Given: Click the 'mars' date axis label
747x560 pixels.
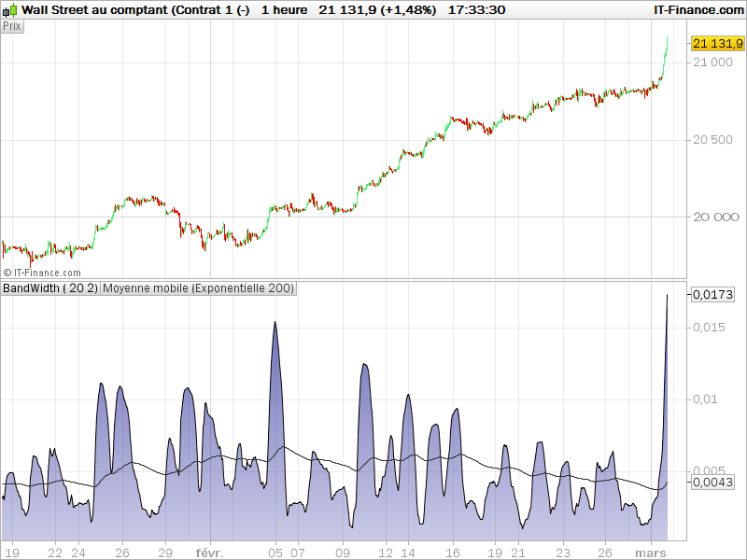Looking at the screenshot, I should pos(651,553).
